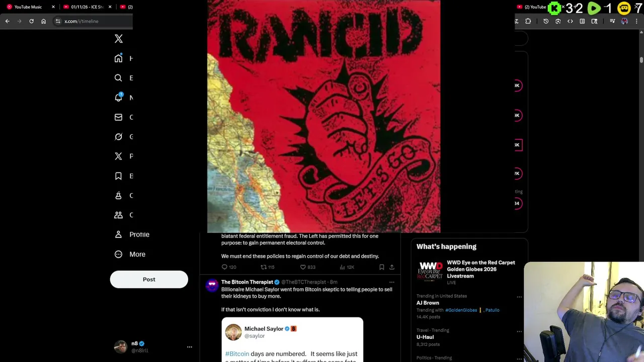Open more options on Bitcoin Therapist post
Viewport: 644px width, 362px height.
point(391,282)
